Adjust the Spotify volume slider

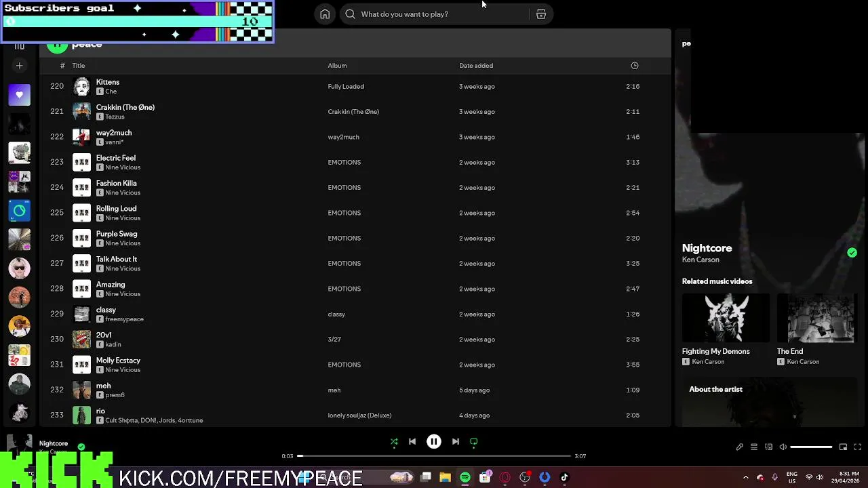tap(811, 447)
